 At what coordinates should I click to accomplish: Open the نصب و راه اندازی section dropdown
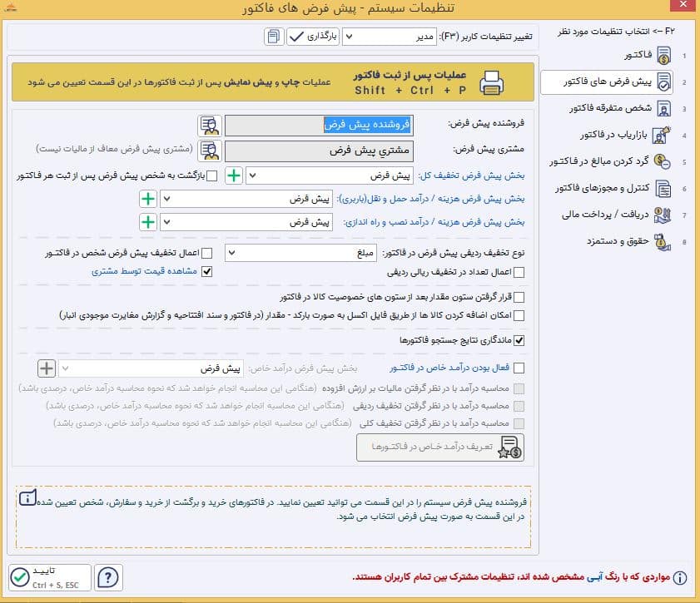[x=246, y=222]
